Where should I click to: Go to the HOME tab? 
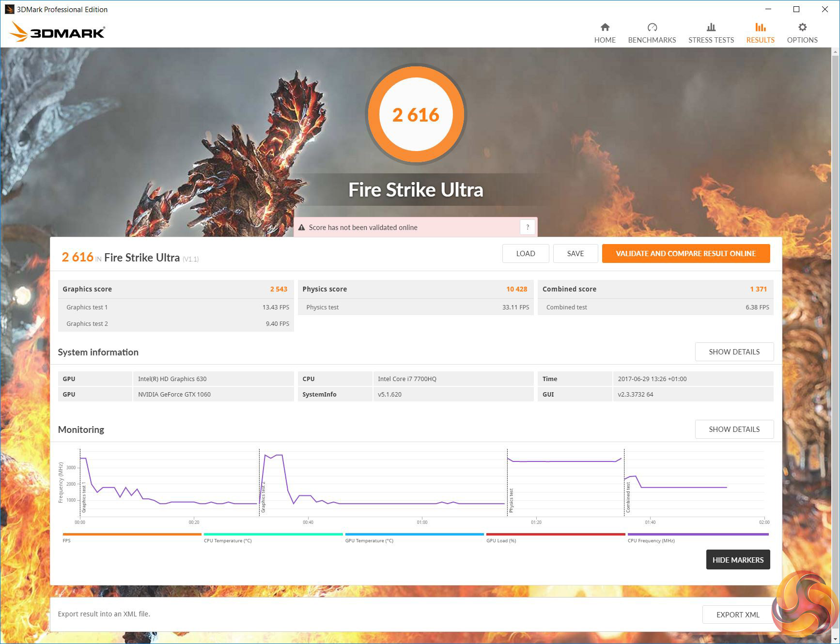coord(605,40)
